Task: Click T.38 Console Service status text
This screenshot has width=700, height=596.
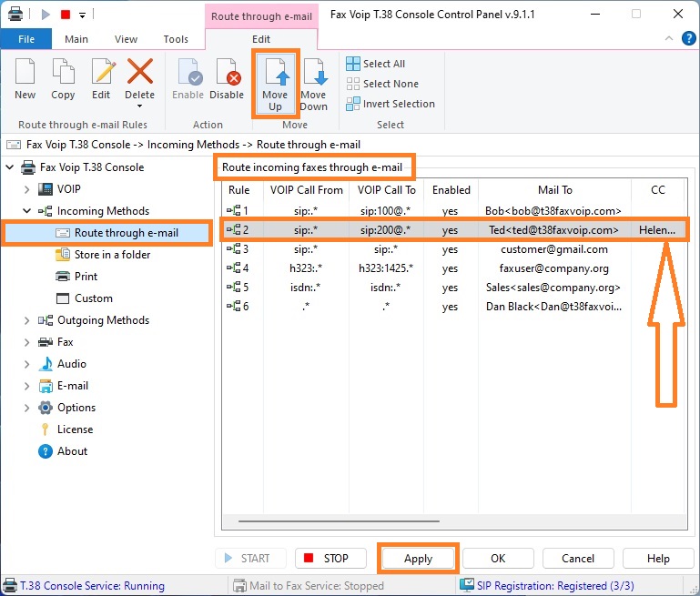Action: [x=93, y=586]
